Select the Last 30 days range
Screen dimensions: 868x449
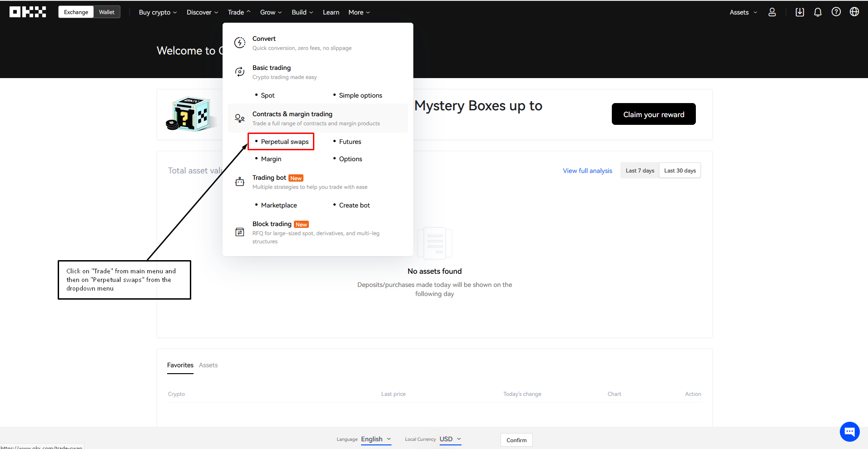tap(680, 171)
